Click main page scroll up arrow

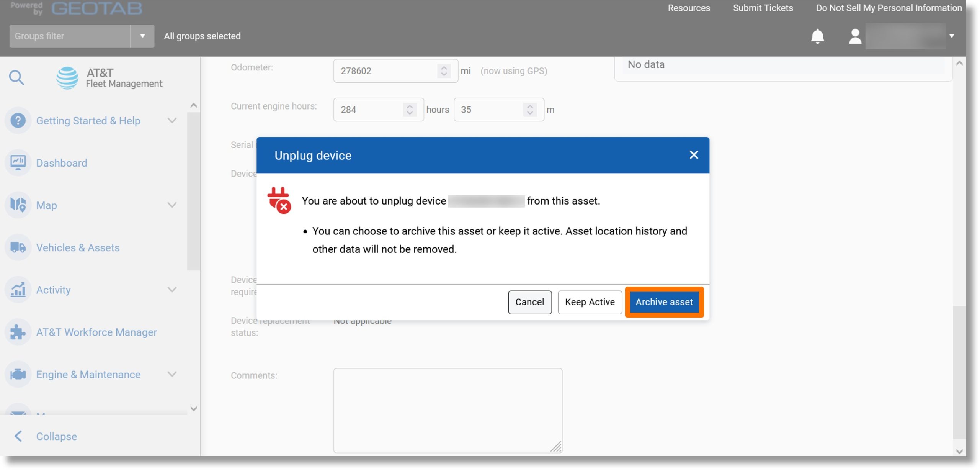[959, 64]
